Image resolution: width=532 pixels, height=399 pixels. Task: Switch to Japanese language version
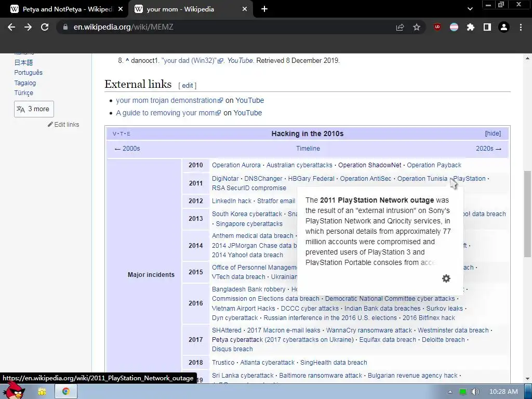[x=23, y=62]
